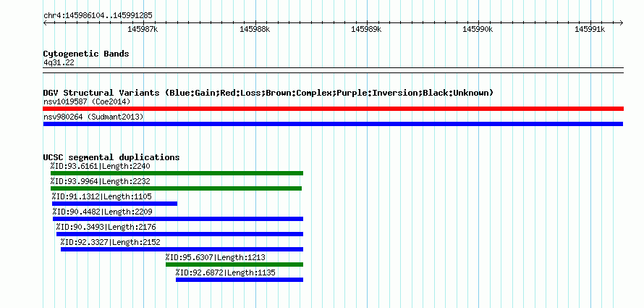Viewport: 644px width, 308px height.
Task: Open the DGV Structural Variants track title
Action: tap(268, 93)
